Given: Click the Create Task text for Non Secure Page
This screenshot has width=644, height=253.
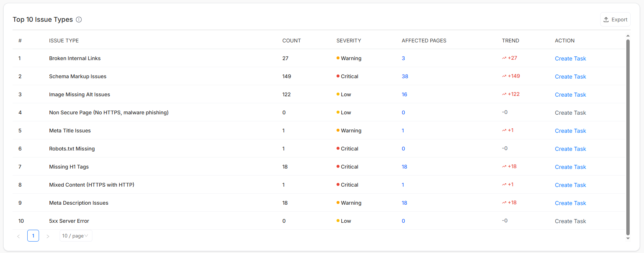Looking at the screenshot, I should coord(570,113).
